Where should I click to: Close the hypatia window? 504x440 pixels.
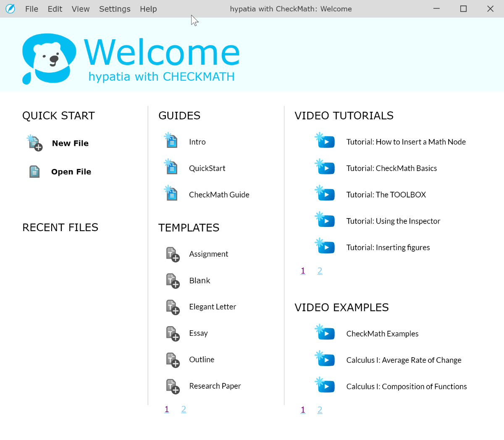[490, 9]
